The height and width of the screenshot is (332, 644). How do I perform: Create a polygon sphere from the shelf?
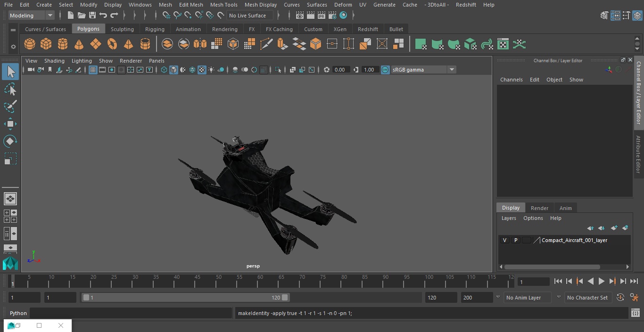(x=30, y=44)
